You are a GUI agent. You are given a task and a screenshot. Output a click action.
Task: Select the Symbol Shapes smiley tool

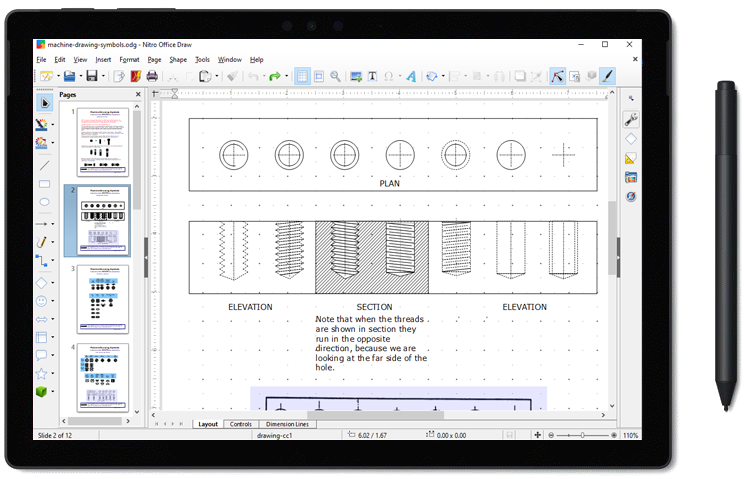[x=42, y=301]
